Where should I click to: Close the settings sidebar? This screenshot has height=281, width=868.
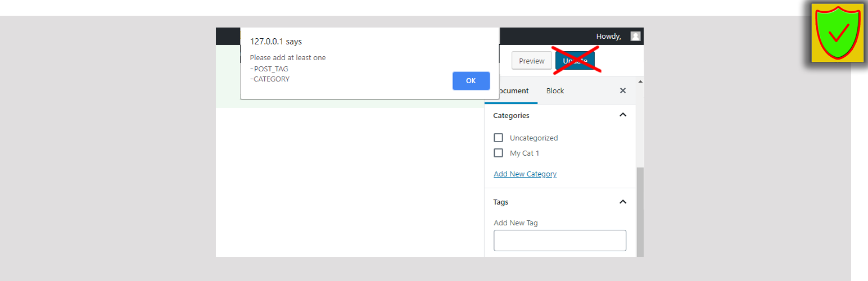623,90
